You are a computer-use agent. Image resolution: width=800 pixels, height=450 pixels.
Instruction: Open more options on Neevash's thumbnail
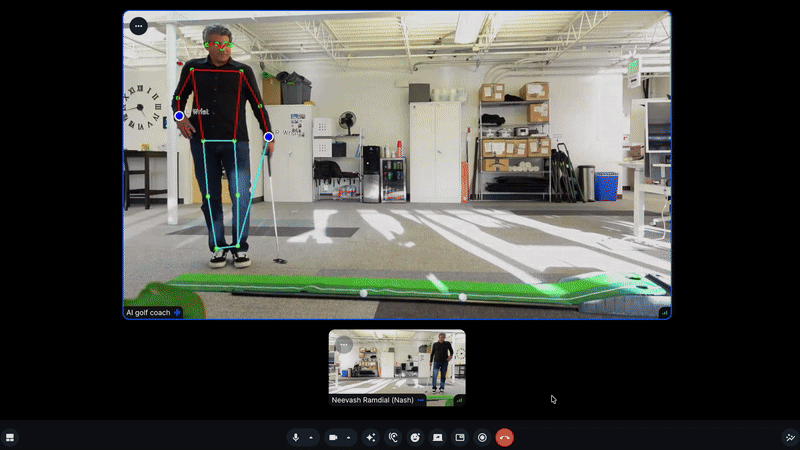(x=344, y=345)
